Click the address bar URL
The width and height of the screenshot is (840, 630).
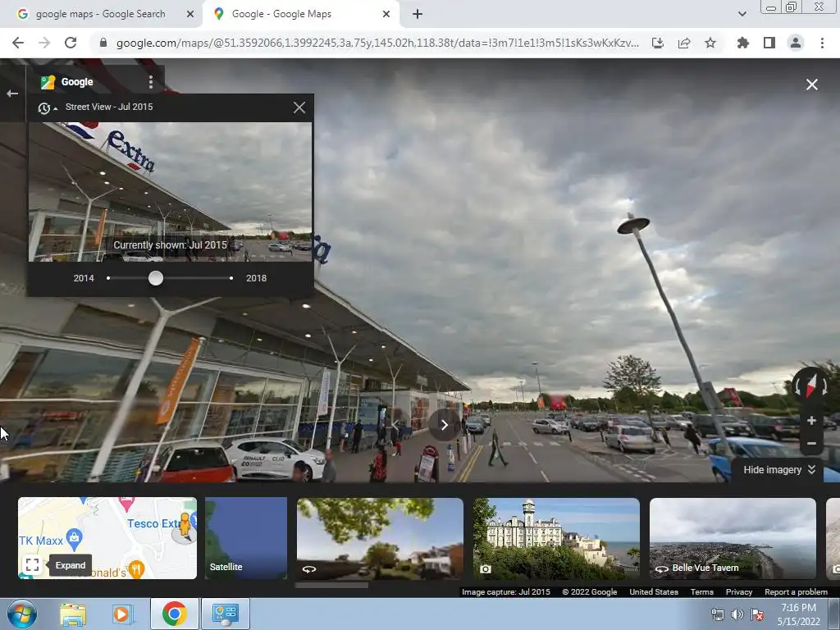pos(377,43)
